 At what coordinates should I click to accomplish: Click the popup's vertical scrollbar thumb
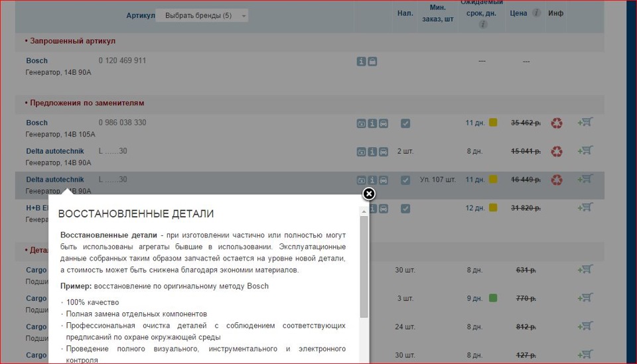(364, 267)
